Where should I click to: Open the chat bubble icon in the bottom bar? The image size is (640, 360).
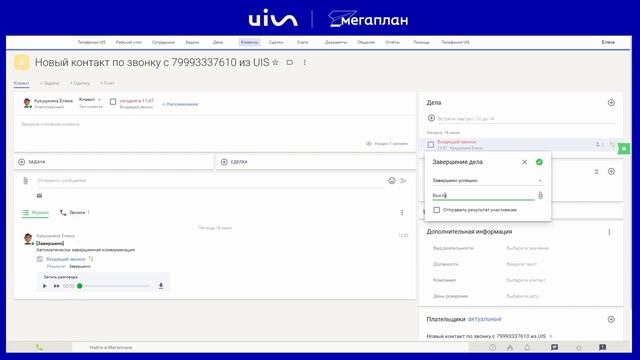coord(554,347)
